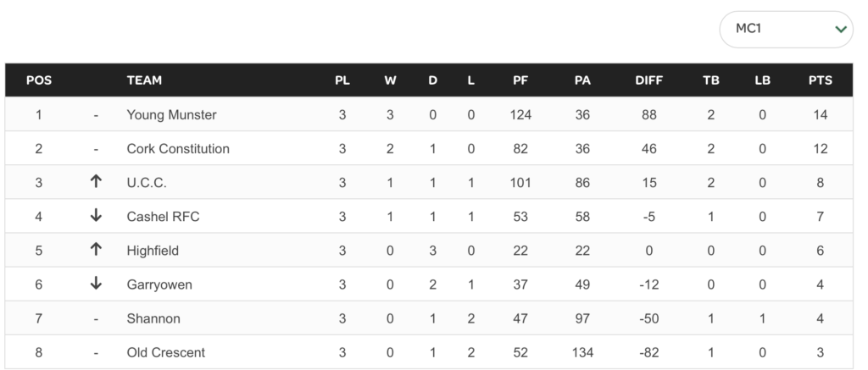The height and width of the screenshot is (370, 868).
Task: Click the POS column header
Action: coord(39,80)
